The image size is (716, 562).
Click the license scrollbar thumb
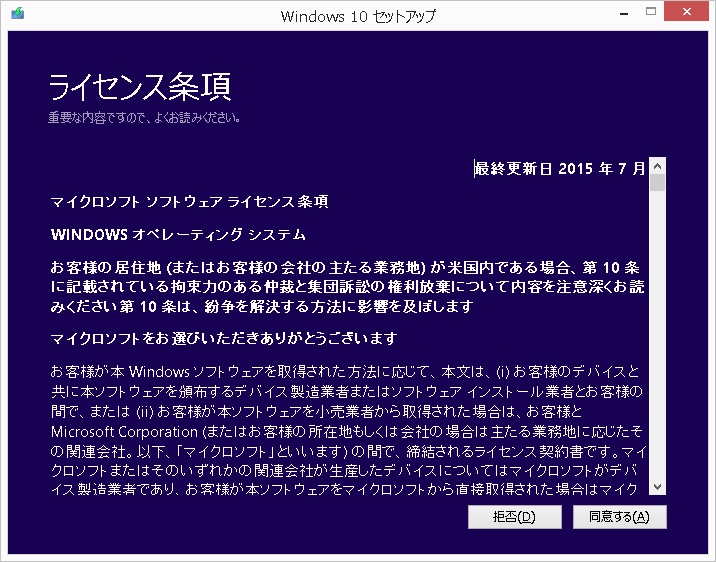(657, 183)
